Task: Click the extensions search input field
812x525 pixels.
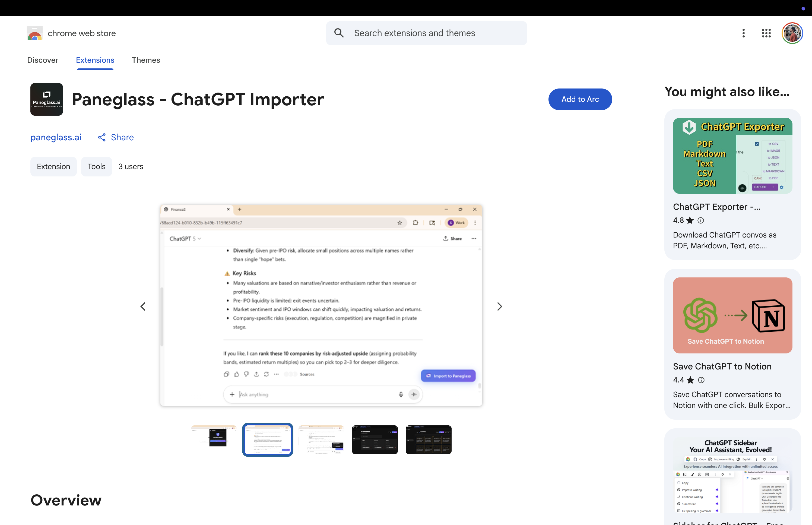Action: pyautogui.click(x=426, y=33)
